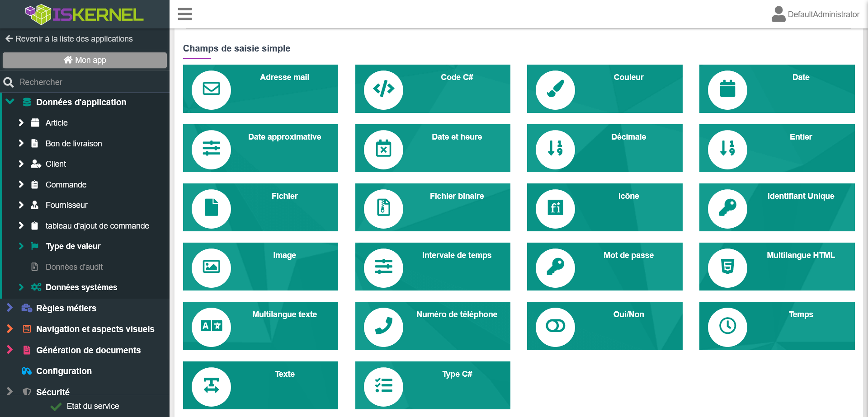The image size is (868, 417).
Task: Expand the Règles métiers section
Action: click(x=10, y=308)
